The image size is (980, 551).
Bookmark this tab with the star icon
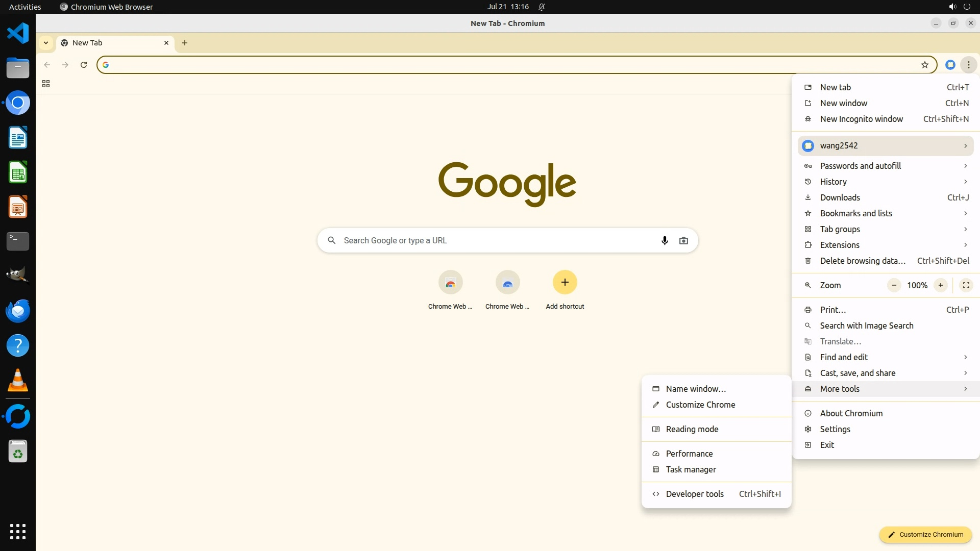(x=924, y=65)
